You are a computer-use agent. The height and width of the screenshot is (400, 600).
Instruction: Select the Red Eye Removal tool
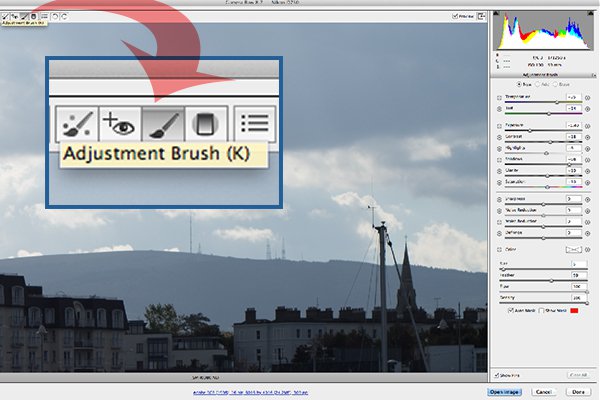(x=15, y=16)
